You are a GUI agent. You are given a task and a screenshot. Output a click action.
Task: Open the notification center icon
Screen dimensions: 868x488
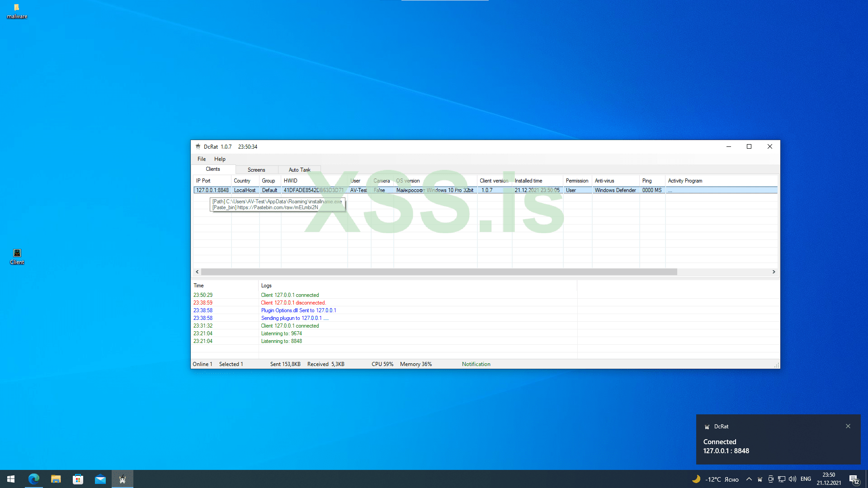[854, 479]
